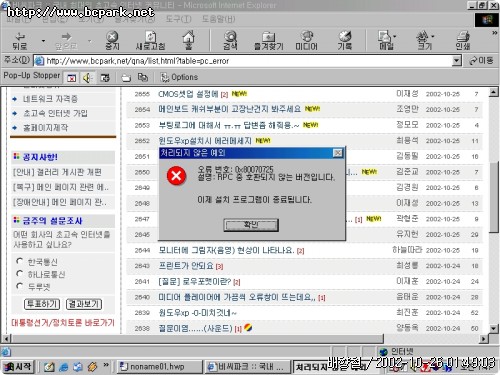
Task: Open notice '[안내] 갤러리 게시판 개편'
Action: pyautogui.click(x=57, y=172)
